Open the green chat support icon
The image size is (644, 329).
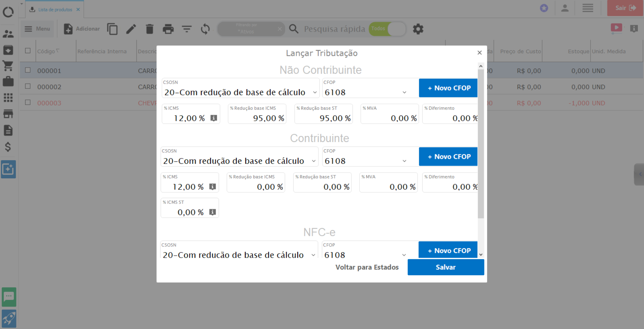[x=9, y=297]
